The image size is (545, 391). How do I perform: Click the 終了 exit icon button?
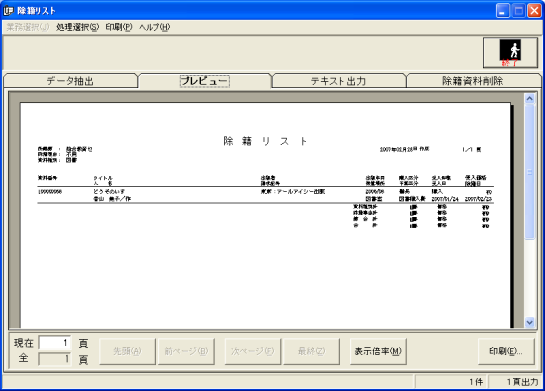click(510, 53)
